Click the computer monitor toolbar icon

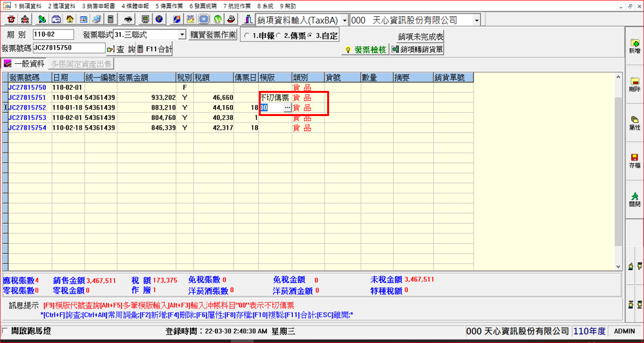tap(145, 19)
